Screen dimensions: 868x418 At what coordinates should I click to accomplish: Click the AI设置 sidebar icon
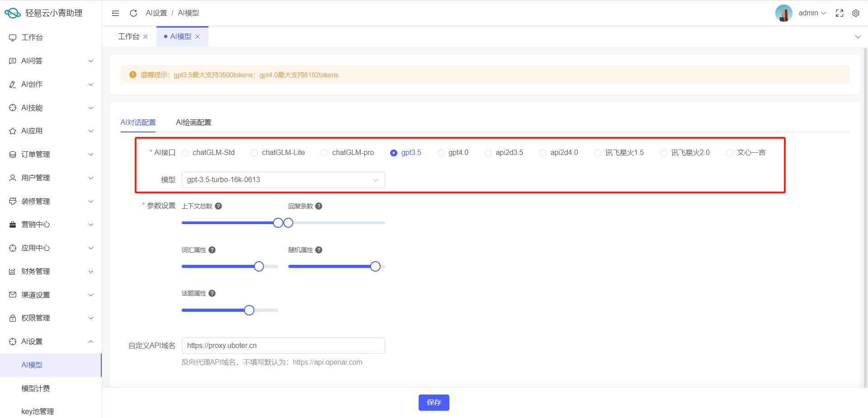coord(13,342)
